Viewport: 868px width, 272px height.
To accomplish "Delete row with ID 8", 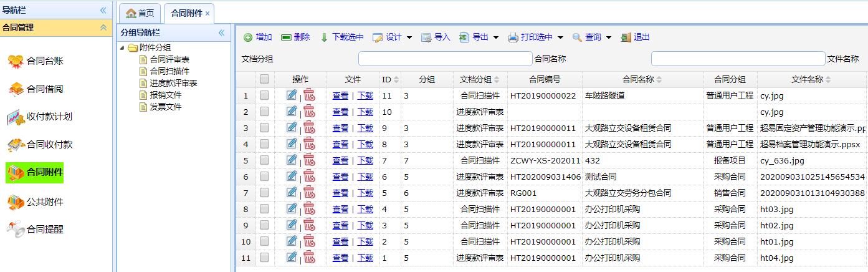I will point(309,143).
